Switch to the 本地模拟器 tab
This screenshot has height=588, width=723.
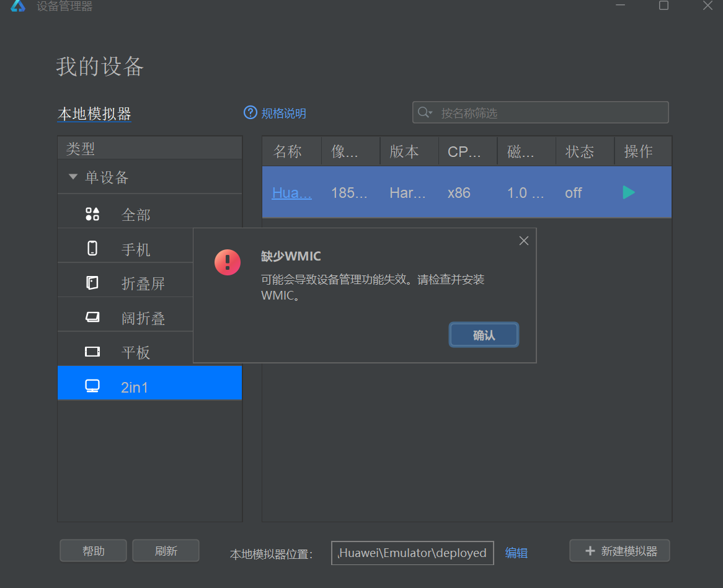tap(94, 114)
